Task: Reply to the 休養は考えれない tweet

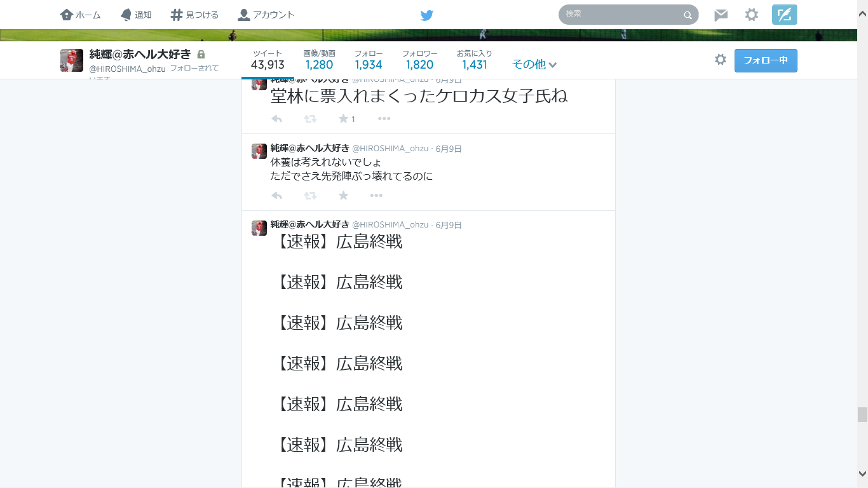Action: click(x=276, y=195)
